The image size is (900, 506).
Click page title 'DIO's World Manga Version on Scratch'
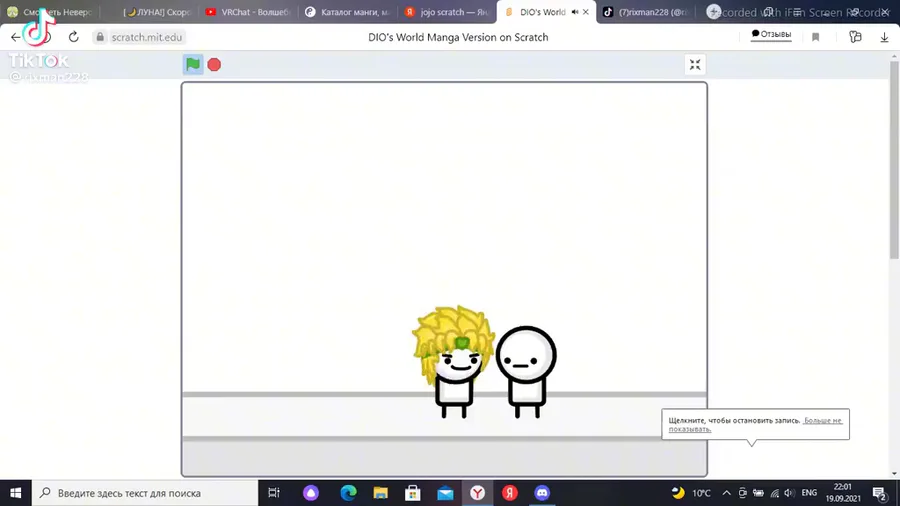[458, 37]
